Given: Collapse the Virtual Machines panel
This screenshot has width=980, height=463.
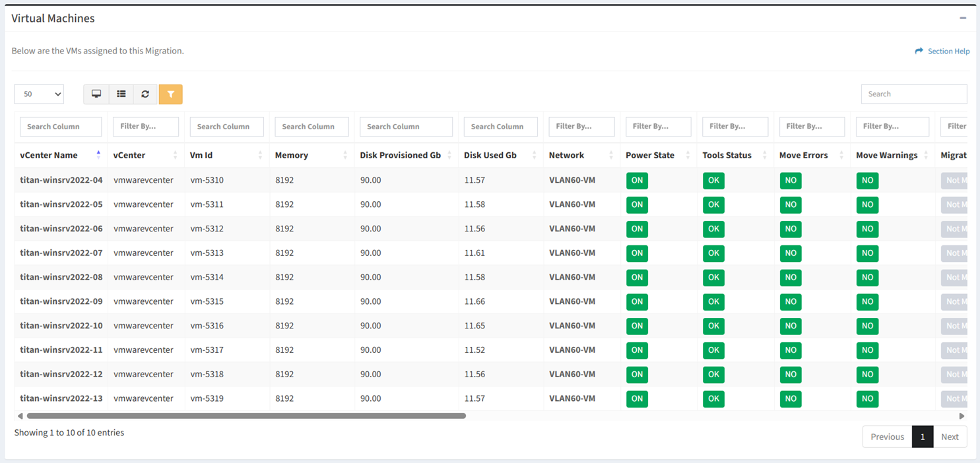Looking at the screenshot, I should [x=963, y=18].
